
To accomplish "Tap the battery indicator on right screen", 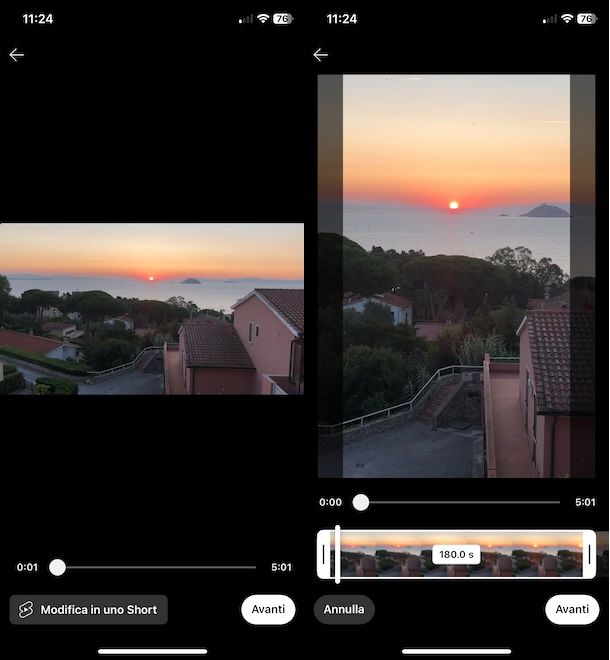I will click(587, 19).
